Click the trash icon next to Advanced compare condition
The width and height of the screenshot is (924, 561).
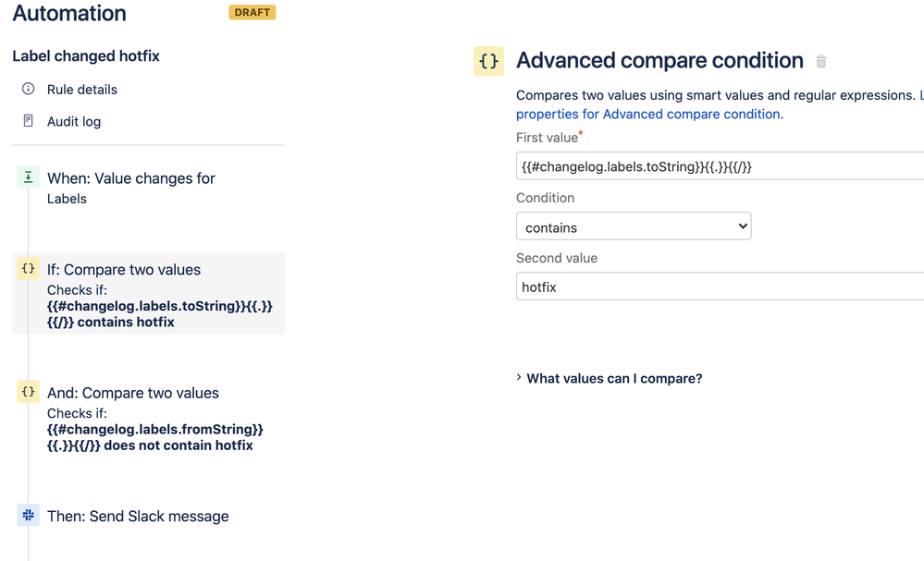click(821, 61)
